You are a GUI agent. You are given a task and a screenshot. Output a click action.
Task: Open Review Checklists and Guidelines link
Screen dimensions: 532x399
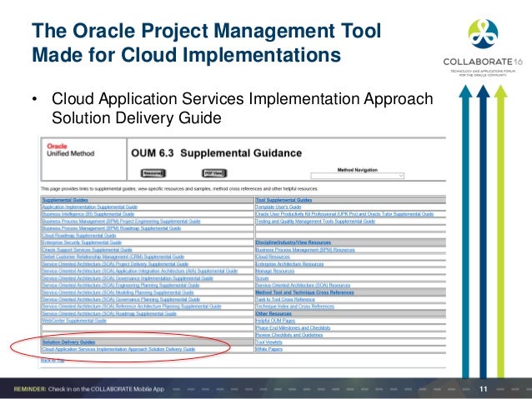click(x=289, y=335)
